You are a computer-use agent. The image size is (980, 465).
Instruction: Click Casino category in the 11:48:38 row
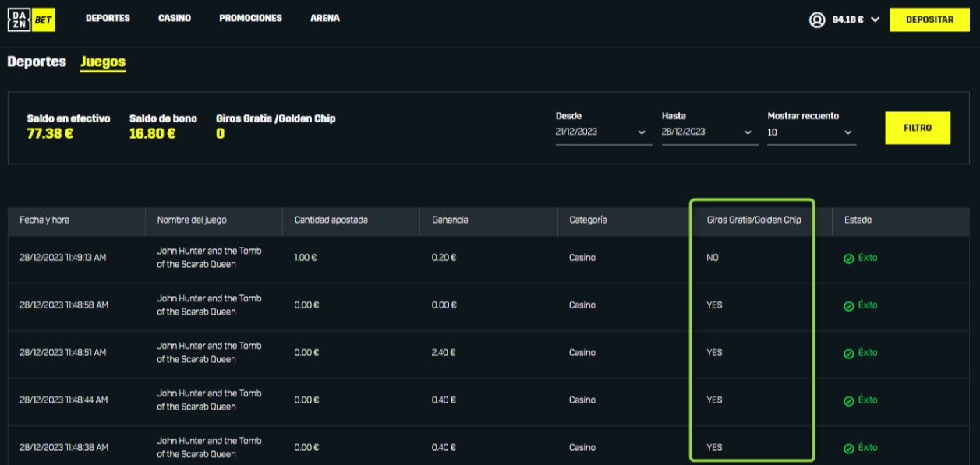pos(582,448)
